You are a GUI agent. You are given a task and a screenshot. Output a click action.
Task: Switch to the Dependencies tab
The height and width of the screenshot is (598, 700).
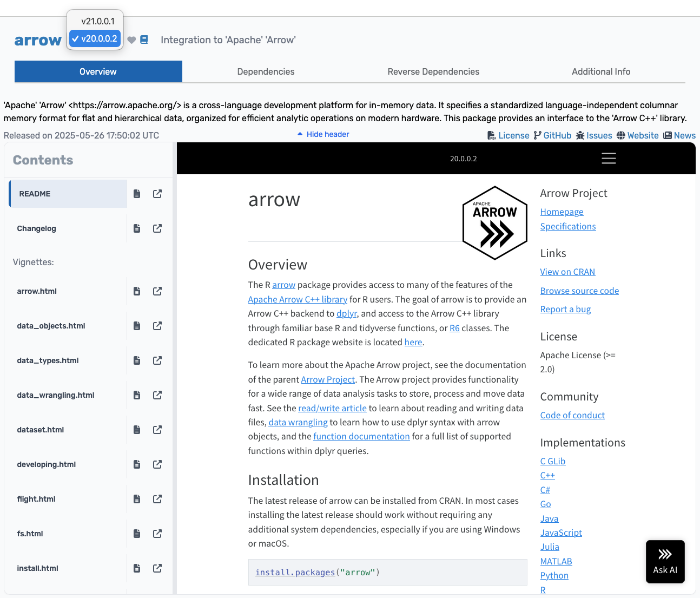[x=266, y=71]
